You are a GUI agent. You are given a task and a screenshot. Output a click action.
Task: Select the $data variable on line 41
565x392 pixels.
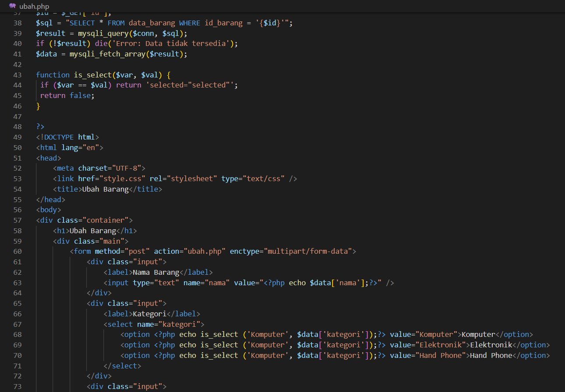coord(46,54)
